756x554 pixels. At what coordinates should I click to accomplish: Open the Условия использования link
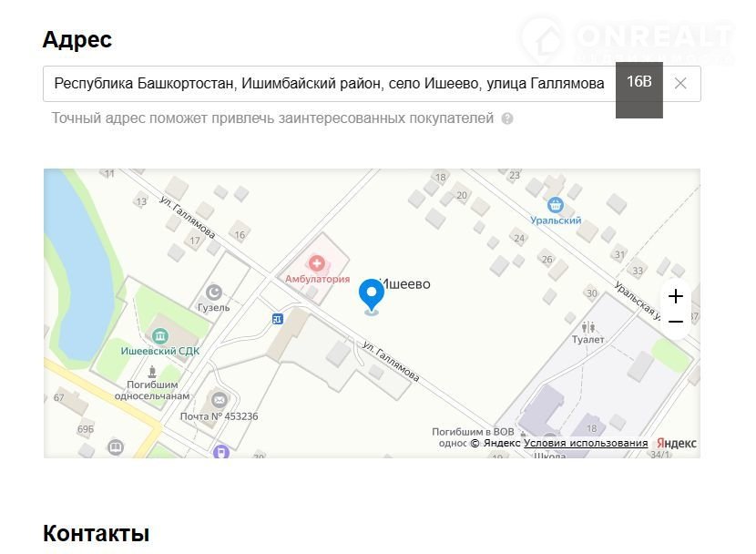586,444
